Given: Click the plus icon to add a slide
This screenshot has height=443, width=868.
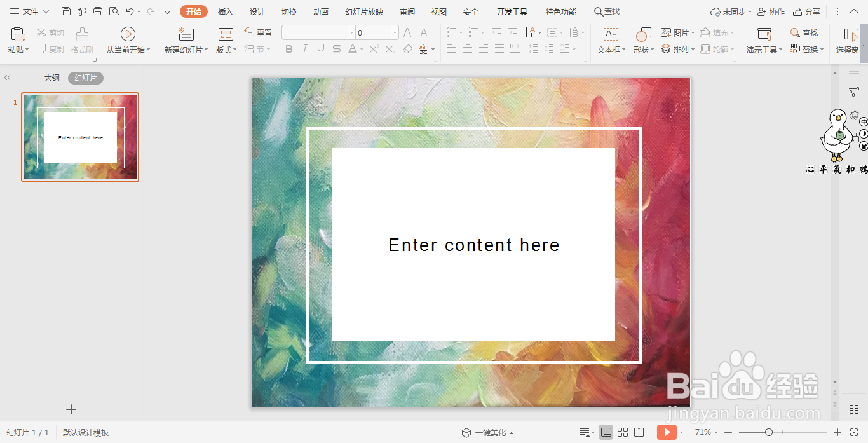Looking at the screenshot, I should pos(71,409).
